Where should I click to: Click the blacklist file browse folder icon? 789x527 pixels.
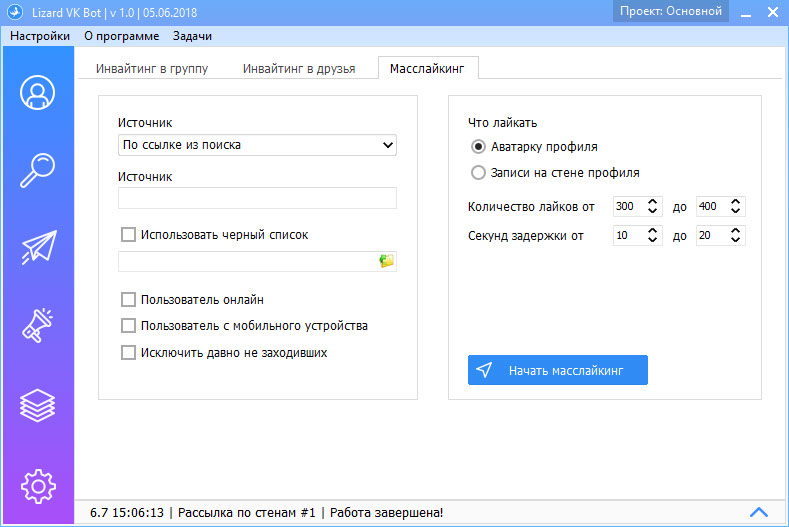click(x=386, y=261)
